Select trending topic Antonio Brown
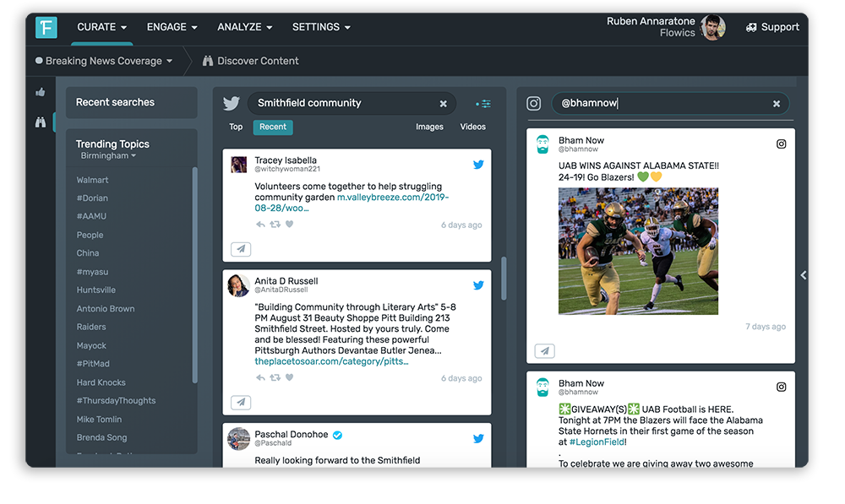Image resolution: width=845 pixels, height=504 pixels. (x=105, y=308)
